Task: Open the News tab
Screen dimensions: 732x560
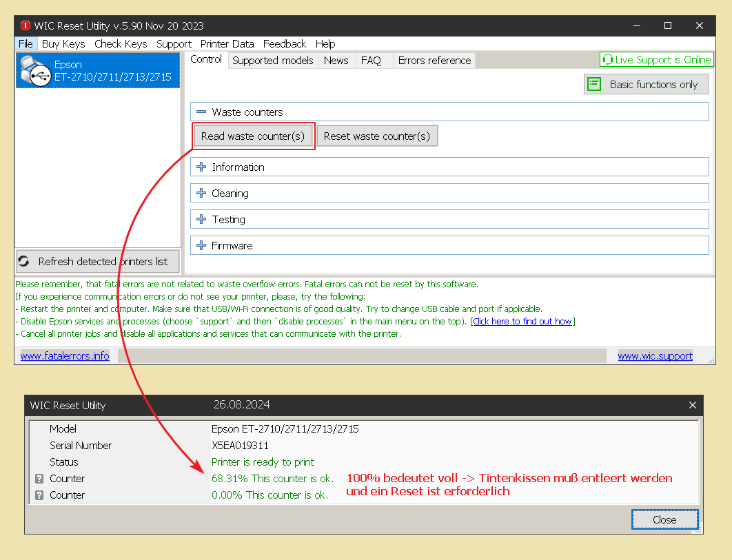Action: 336,61
